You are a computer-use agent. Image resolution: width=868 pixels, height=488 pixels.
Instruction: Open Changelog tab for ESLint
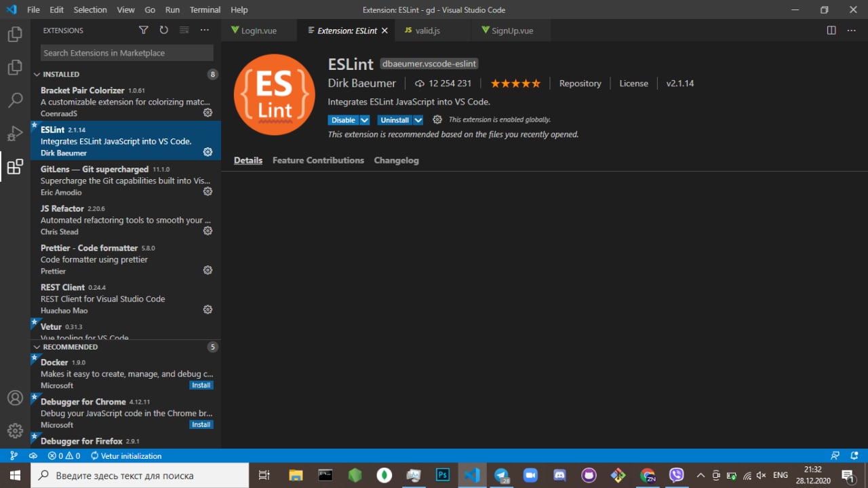396,160
